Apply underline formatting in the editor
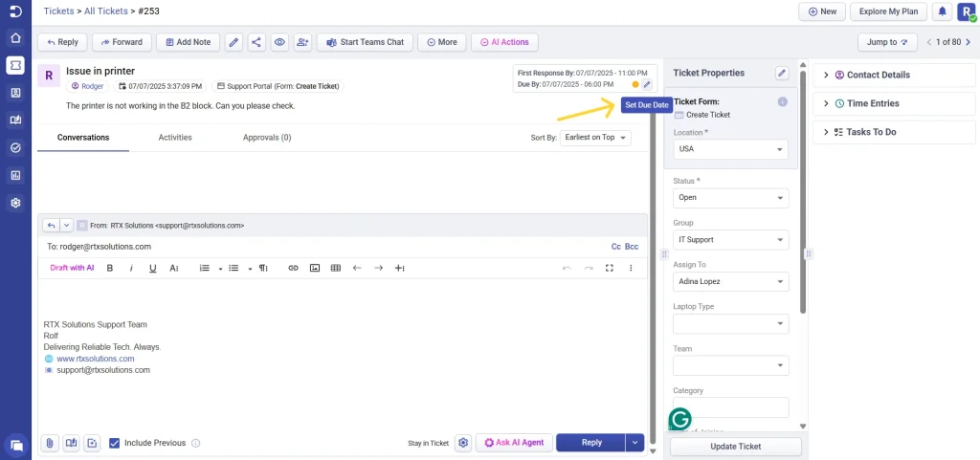Screen dimensions: 980x460 click(x=152, y=268)
